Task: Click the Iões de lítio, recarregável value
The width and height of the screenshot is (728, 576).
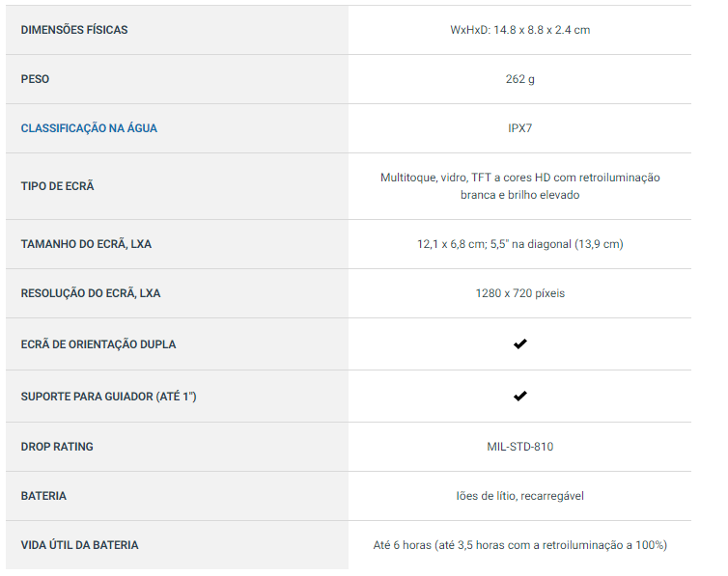Action: (519, 496)
